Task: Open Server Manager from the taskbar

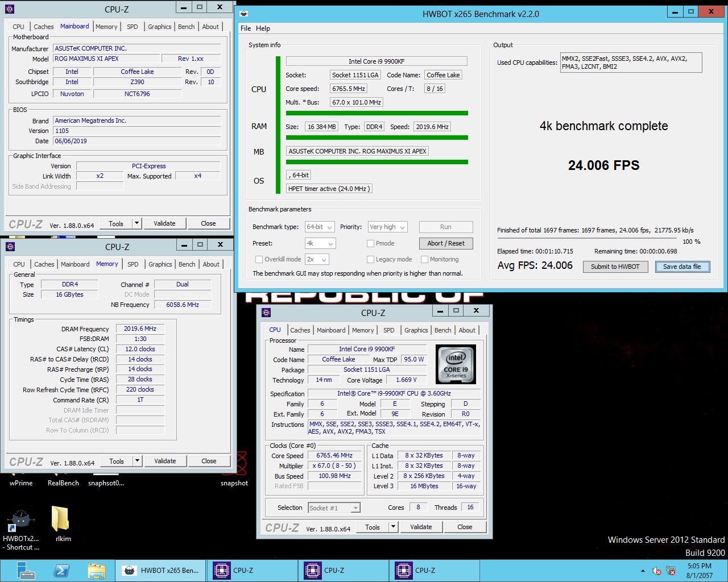Action: 25,571
